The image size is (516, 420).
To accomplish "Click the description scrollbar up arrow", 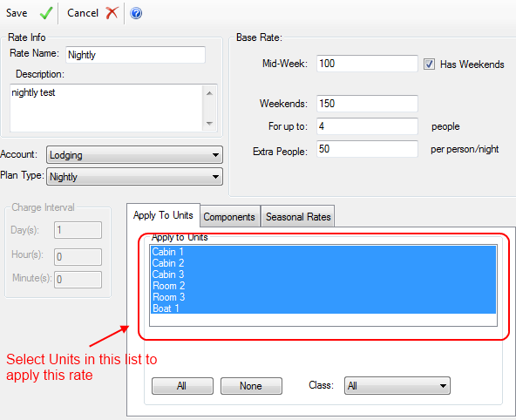I will click(x=209, y=93).
